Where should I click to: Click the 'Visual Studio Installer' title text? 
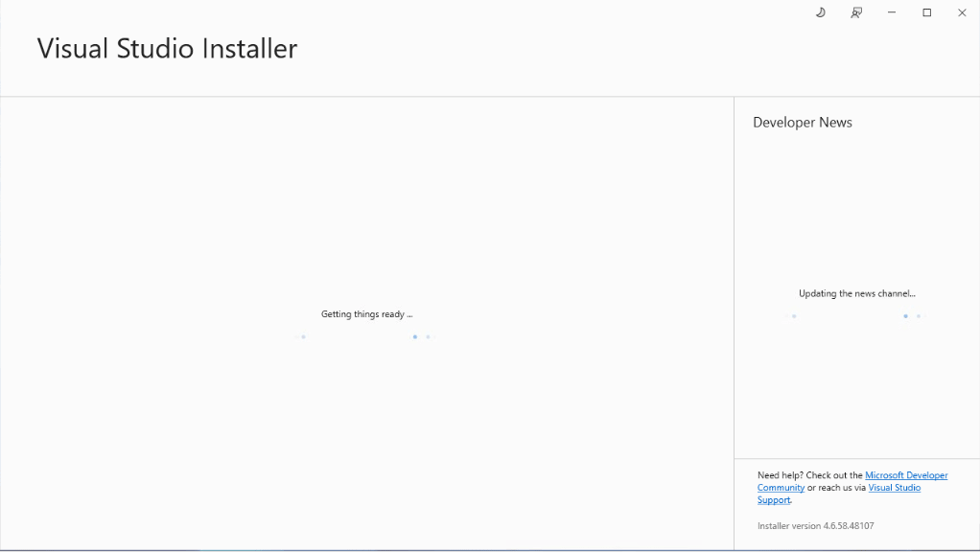point(167,49)
